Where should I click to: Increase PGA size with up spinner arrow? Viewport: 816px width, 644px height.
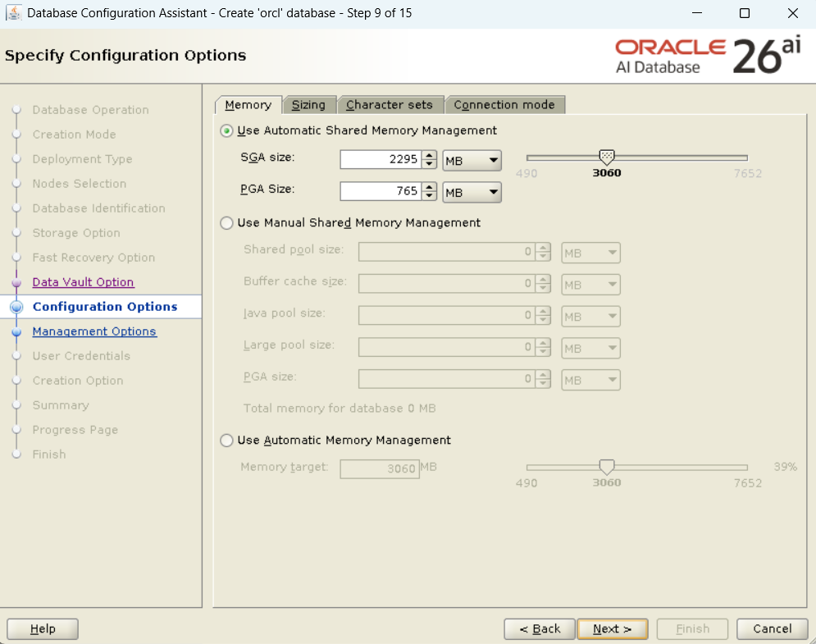click(429, 187)
